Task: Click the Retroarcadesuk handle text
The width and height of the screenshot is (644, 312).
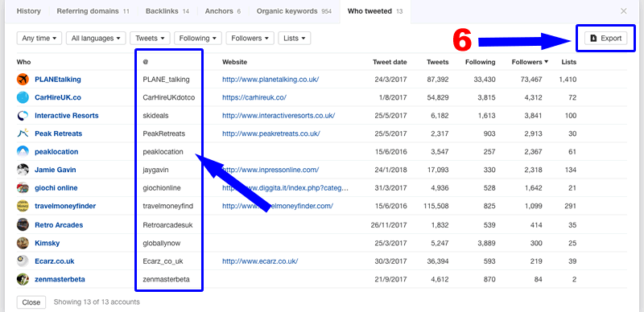Action: [167, 225]
